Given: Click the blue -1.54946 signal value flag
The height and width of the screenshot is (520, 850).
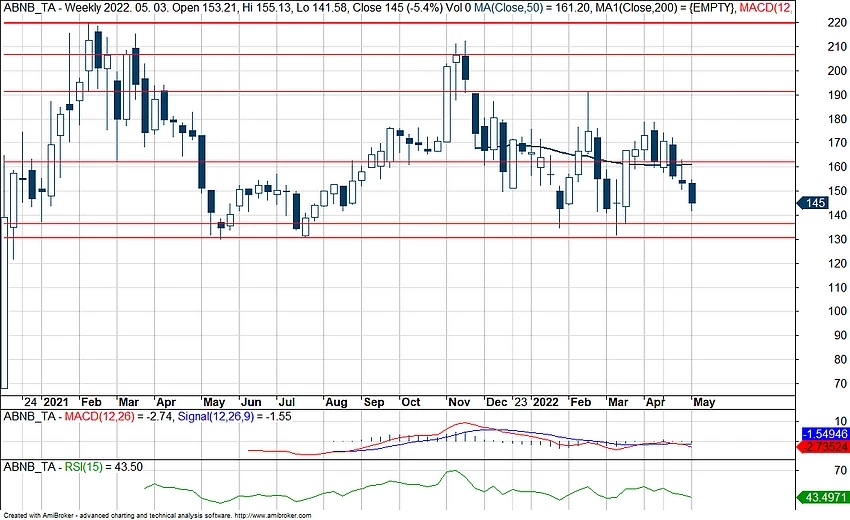Looking at the screenshot, I should point(826,434).
